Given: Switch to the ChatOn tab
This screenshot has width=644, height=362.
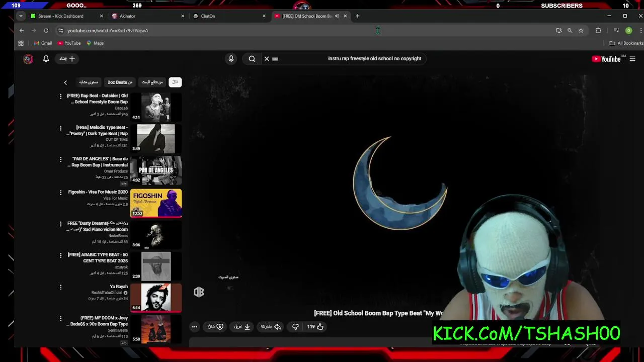Looking at the screenshot, I should click(229, 16).
